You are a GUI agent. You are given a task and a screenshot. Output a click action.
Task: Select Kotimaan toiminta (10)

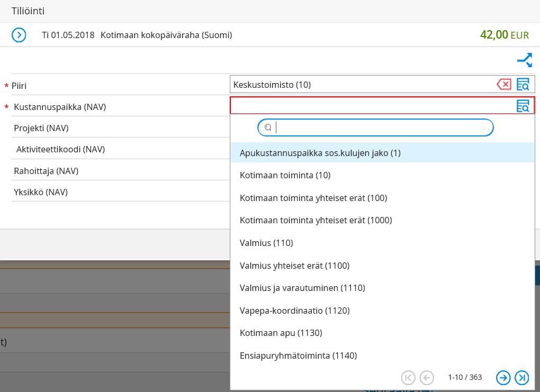[x=382, y=175]
